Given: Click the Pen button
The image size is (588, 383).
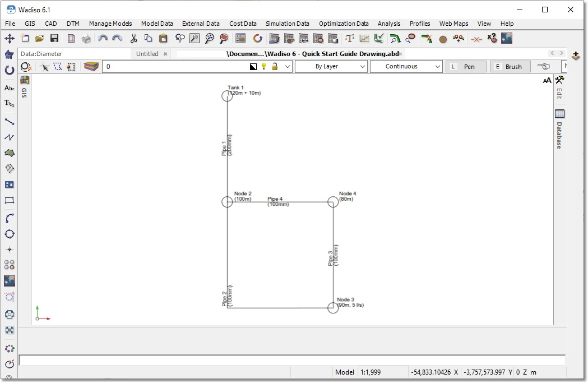Looking at the screenshot, I should (x=466, y=66).
